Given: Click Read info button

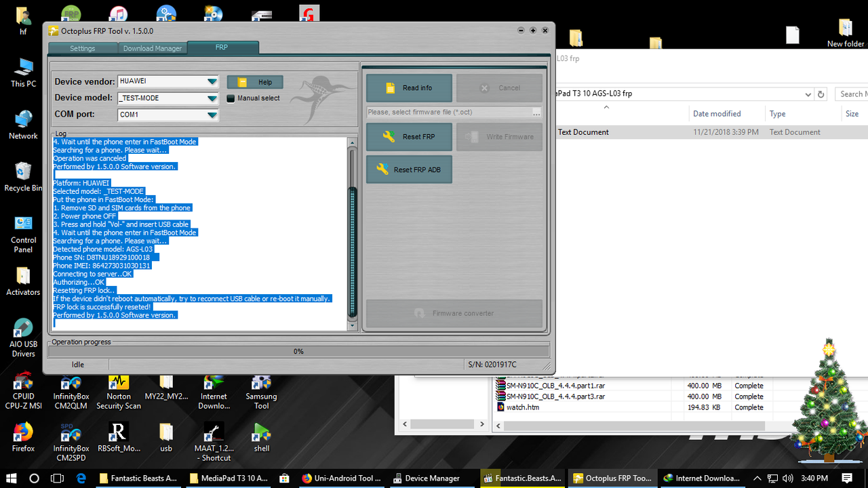Looking at the screenshot, I should coord(410,88).
